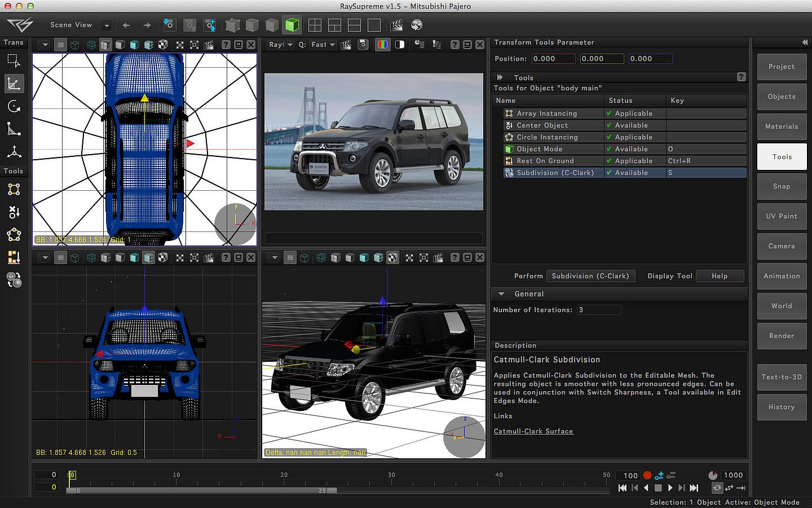Open the Scene View dropdown
Screen dimensions: 812x508
coord(106,25)
